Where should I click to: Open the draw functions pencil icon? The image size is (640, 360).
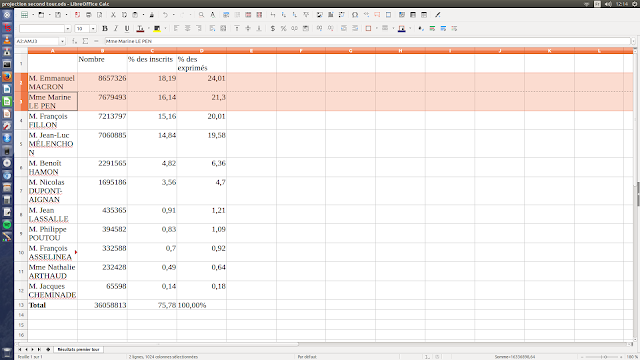tap(438, 15)
